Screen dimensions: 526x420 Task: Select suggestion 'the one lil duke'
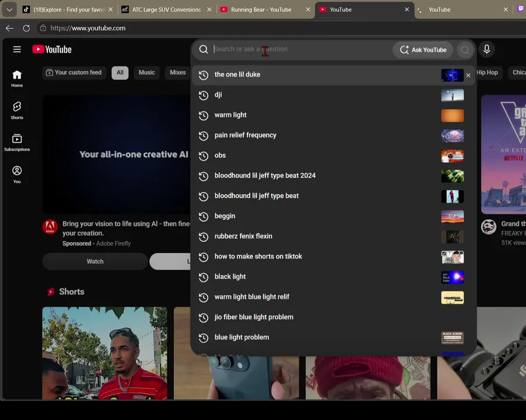(x=334, y=75)
